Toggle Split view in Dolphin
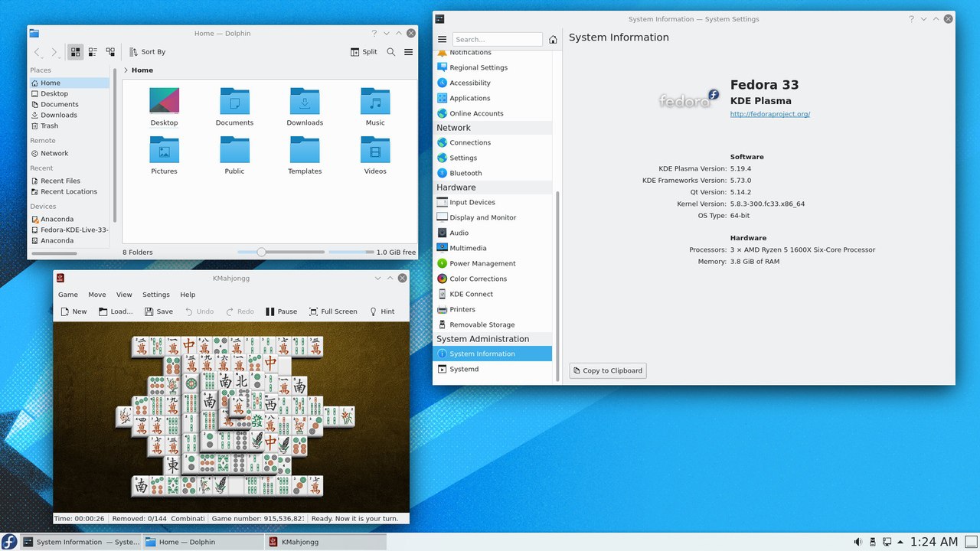Image resolution: width=980 pixels, height=551 pixels. coord(364,52)
